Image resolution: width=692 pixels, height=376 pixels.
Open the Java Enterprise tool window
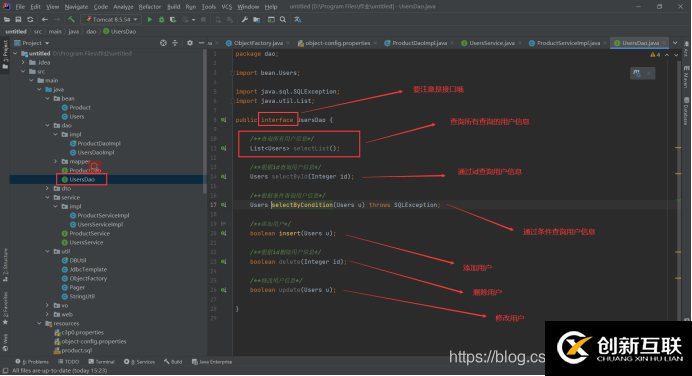[x=212, y=362]
